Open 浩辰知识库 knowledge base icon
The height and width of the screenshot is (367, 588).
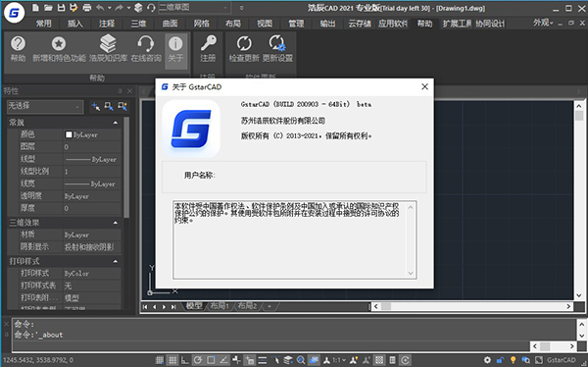click(108, 48)
